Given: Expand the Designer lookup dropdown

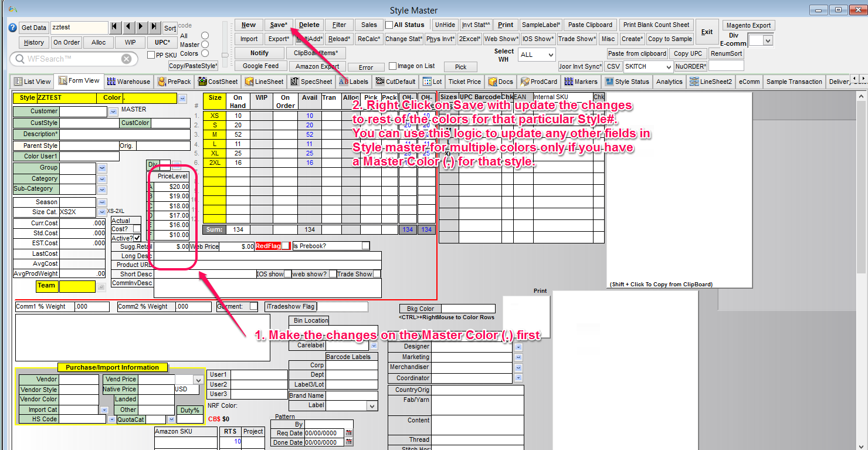Looking at the screenshot, I should [518, 347].
